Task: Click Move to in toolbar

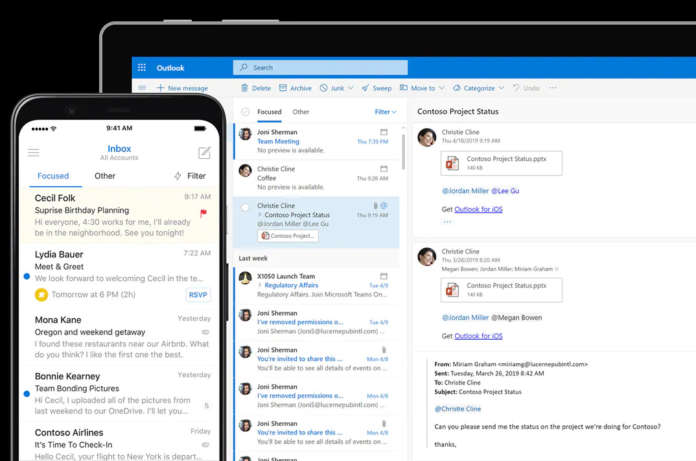Action: [x=417, y=88]
